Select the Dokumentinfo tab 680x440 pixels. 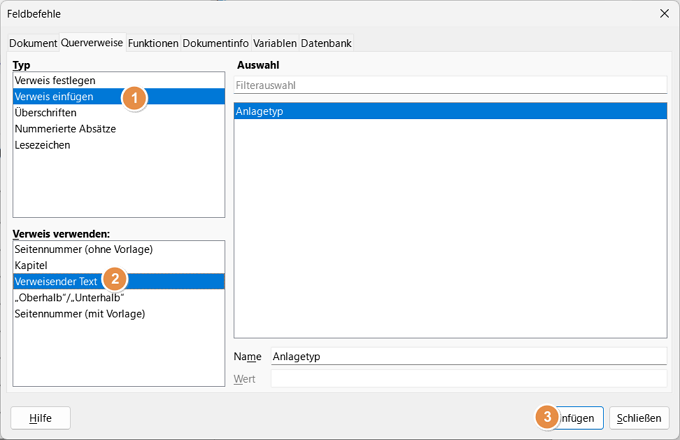point(215,43)
